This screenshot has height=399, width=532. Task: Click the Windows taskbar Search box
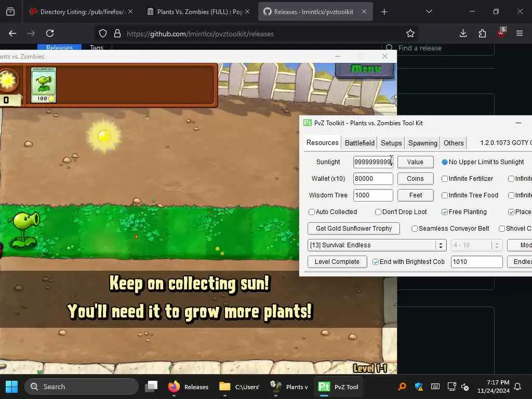coord(82,387)
